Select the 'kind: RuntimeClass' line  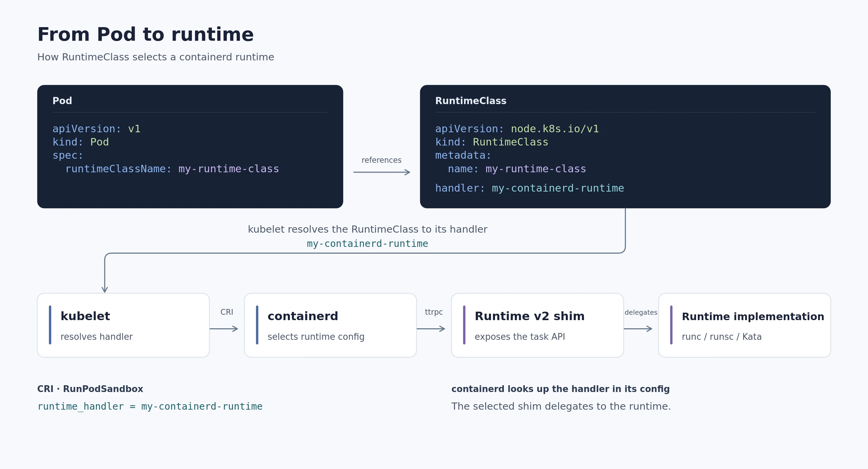coord(492,142)
